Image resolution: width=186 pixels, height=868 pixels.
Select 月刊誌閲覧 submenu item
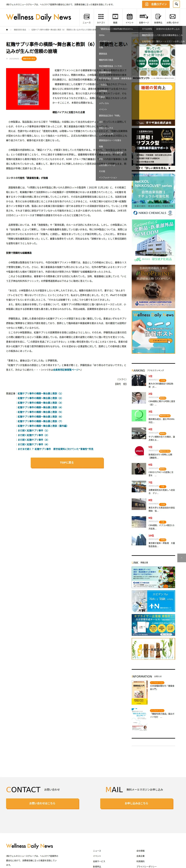click(147, 29)
